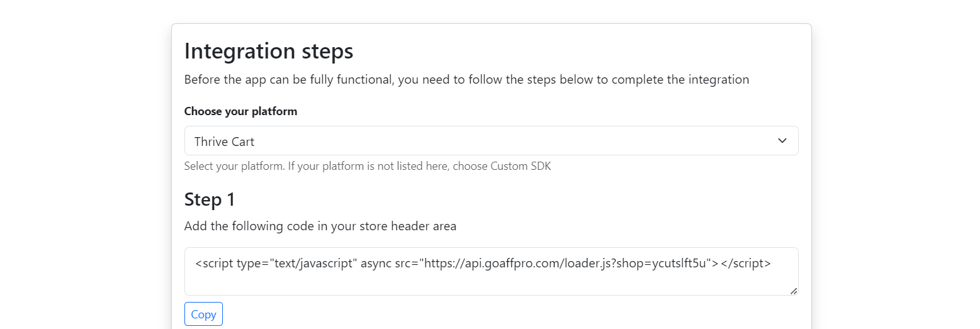Click empty space below the code line
Screen dimensions: 980x329
tap(491, 283)
